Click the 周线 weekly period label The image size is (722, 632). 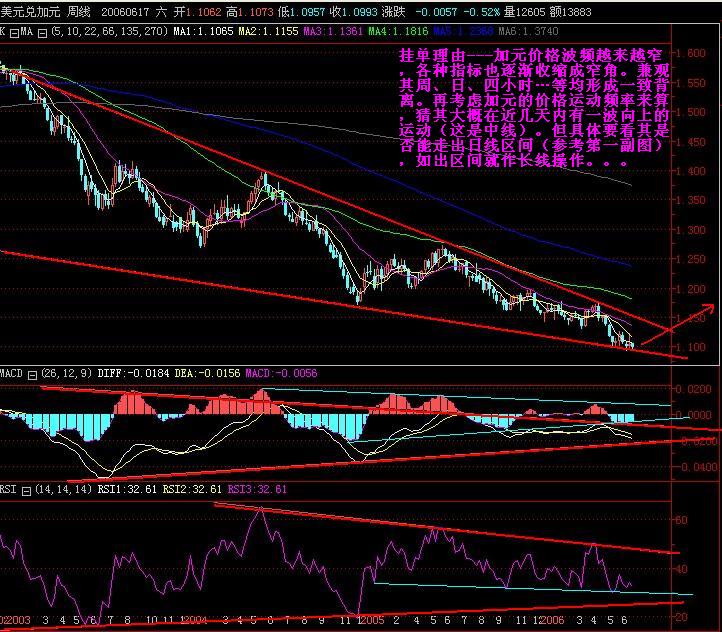tap(79, 12)
